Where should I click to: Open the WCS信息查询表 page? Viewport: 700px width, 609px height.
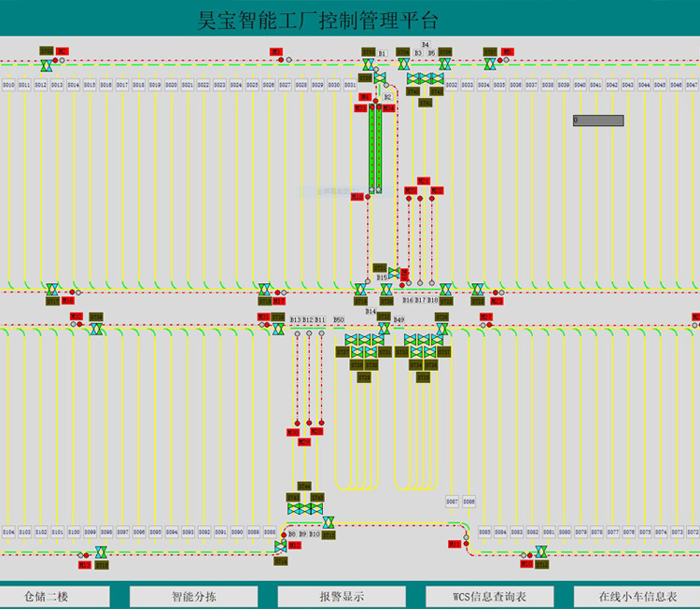pos(490,596)
